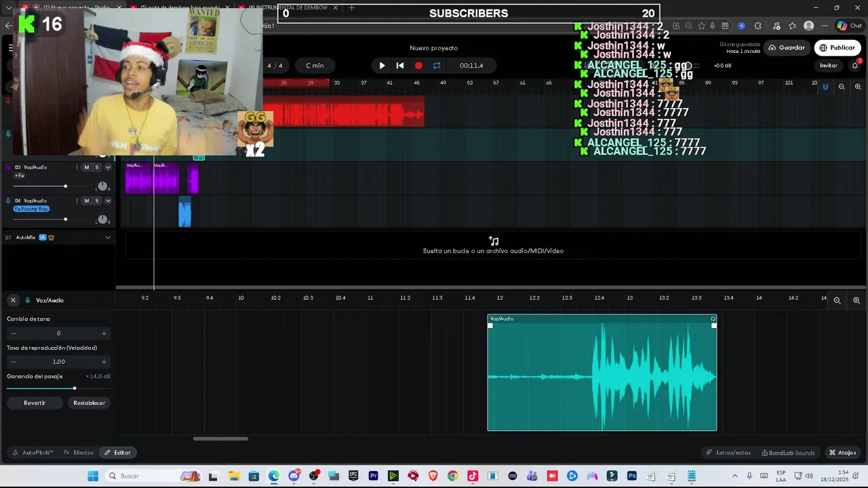868x488 pixels.
Task: Toggle the loop cycle button
Action: pos(437,66)
